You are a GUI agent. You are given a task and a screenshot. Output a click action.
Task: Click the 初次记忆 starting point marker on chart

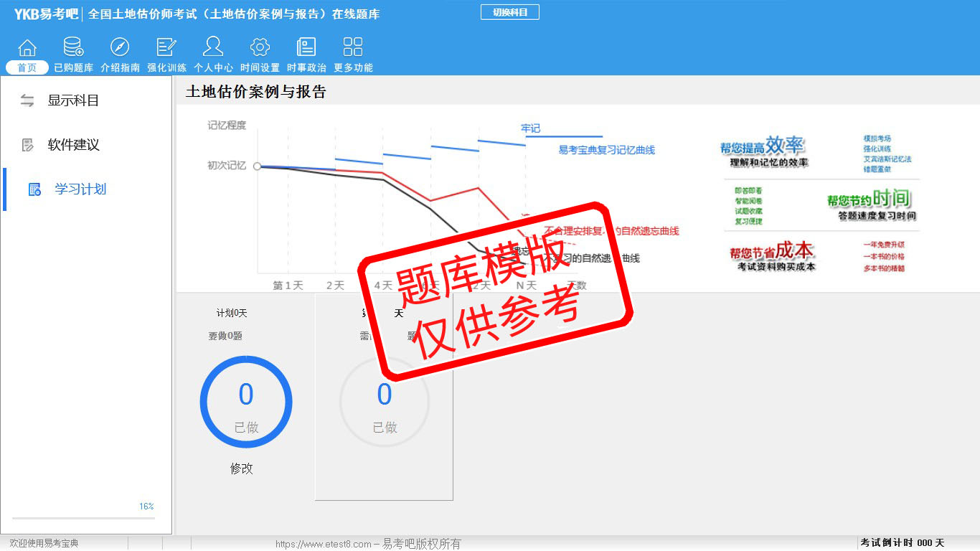click(257, 166)
